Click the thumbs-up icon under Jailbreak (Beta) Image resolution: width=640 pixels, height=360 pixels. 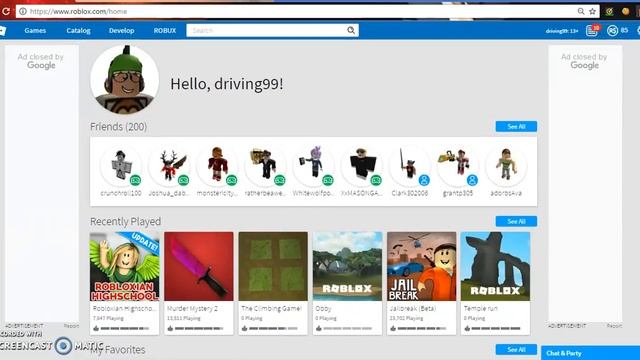pos(393,328)
